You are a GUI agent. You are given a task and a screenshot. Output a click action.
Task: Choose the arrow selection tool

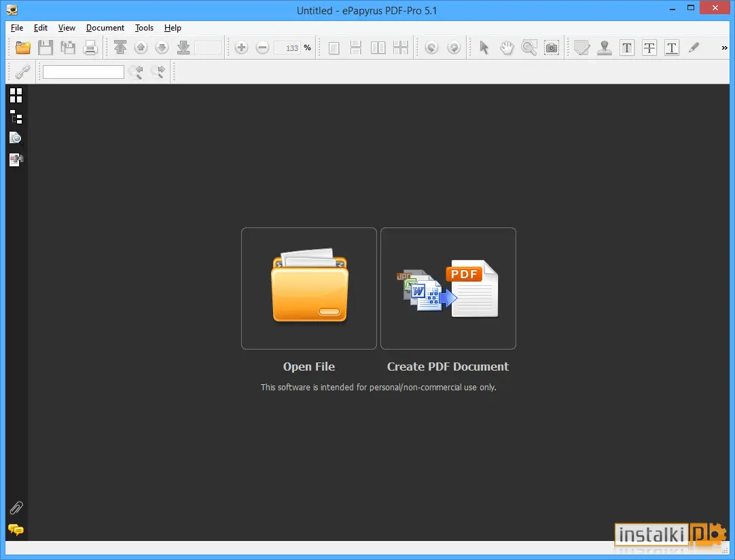pyautogui.click(x=484, y=48)
